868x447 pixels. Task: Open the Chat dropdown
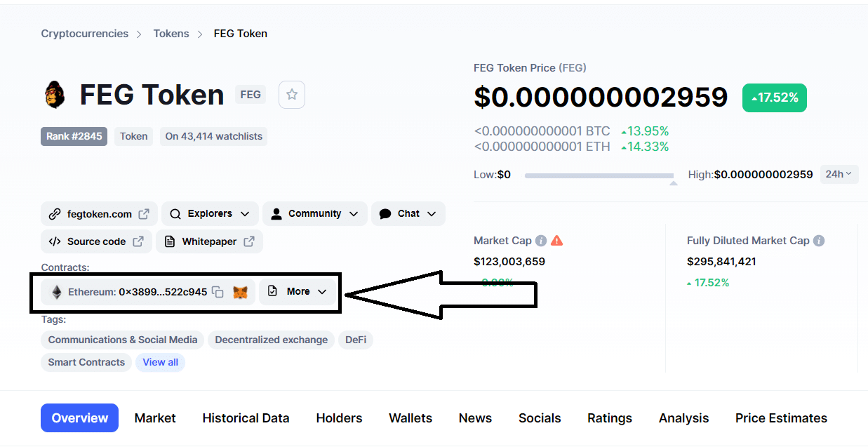pos(408,214)
